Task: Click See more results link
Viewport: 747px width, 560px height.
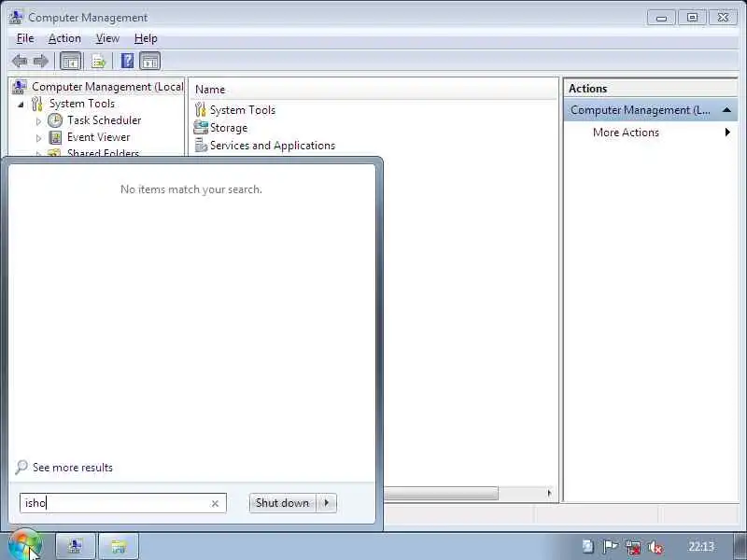Action: coord(73,468)
